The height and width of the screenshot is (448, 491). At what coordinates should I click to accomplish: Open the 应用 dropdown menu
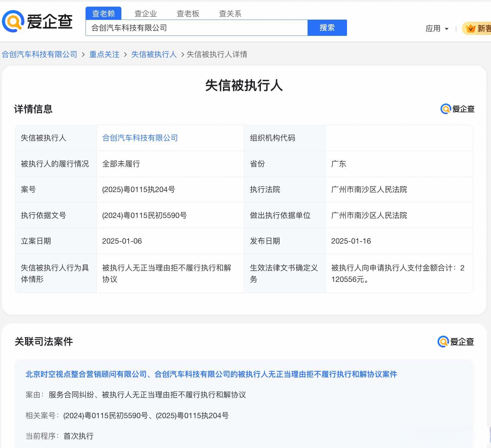pyautogui.click(x=437, y=29)
